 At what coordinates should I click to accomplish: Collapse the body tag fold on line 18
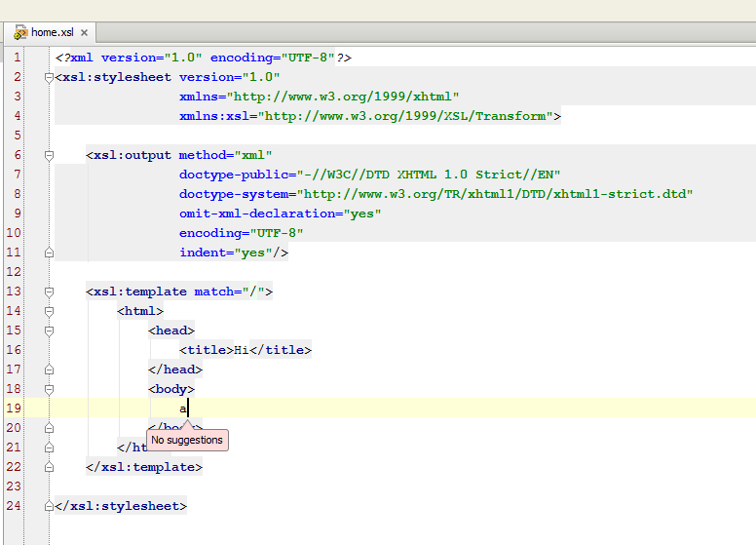coord(49,389)
